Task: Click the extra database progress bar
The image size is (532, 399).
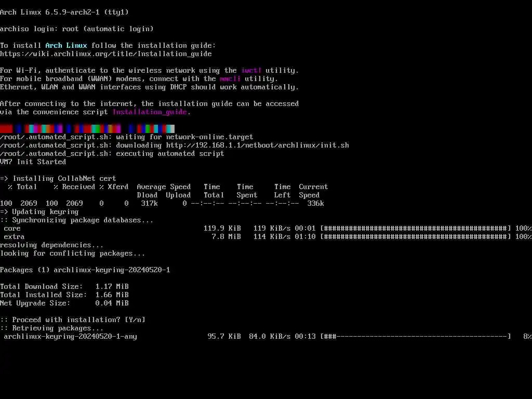Action: click(x=416, y=236)
